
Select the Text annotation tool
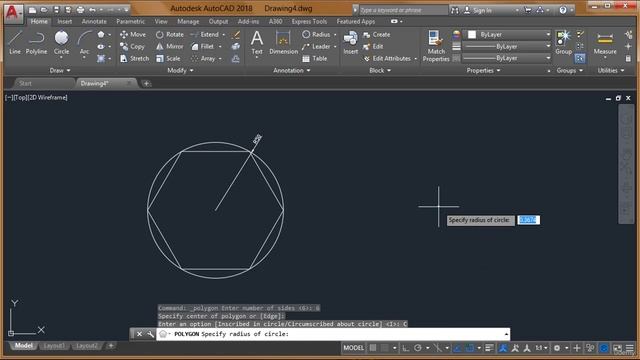pyautogui.click(x=257, y=42)
